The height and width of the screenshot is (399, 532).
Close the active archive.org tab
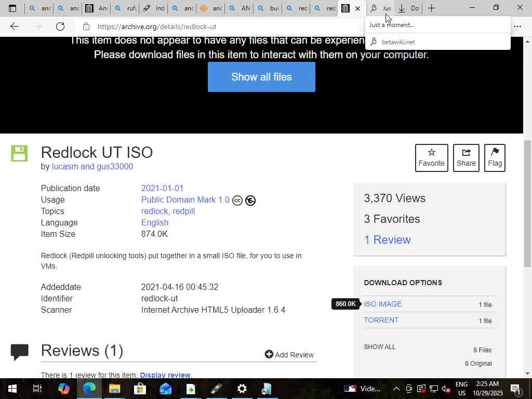(x=357, y=8)
